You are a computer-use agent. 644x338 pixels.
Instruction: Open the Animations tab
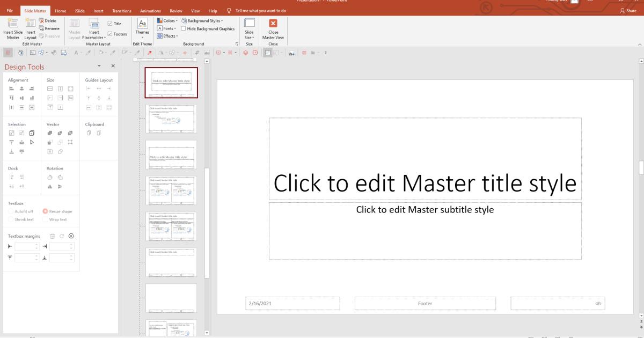tap(150, 10)
